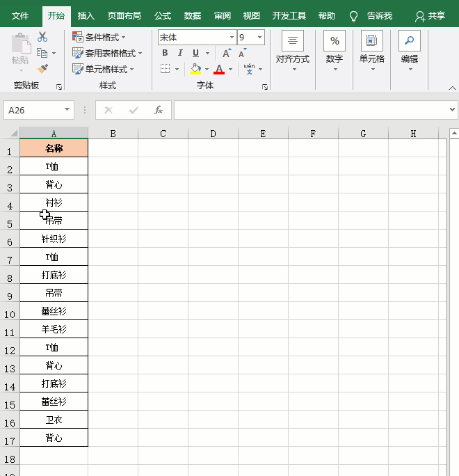
Task: Select row 10 header
Action: [x=10, y=311]
